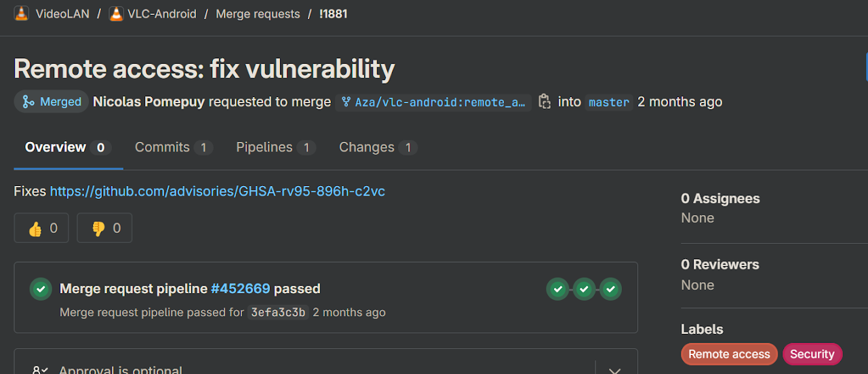868x374 pixels.
Task: Click the Remote access label
Action: tap(729, 354)
